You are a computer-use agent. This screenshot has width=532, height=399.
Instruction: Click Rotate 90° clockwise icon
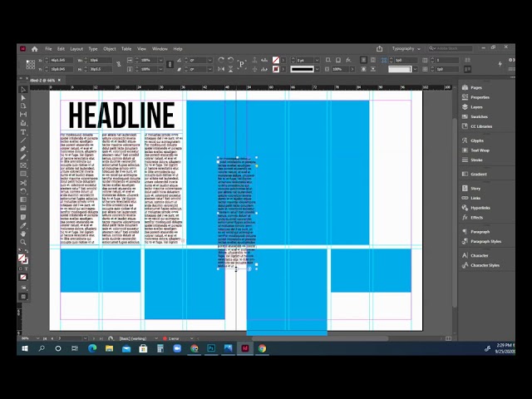[221, 60]
